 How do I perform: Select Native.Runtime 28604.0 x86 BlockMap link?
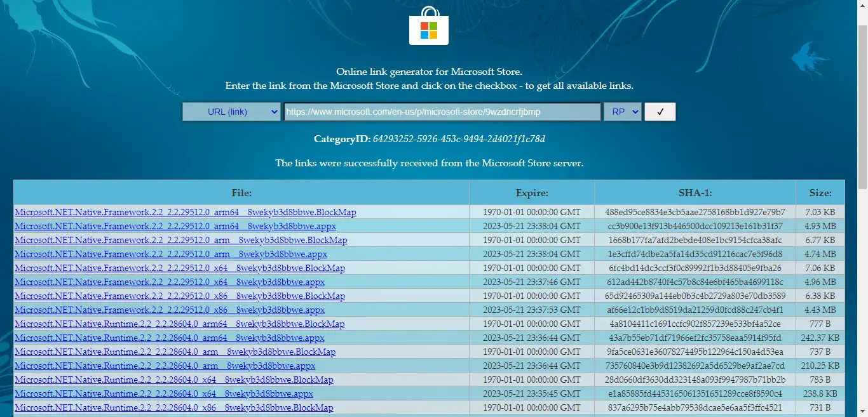174,407
